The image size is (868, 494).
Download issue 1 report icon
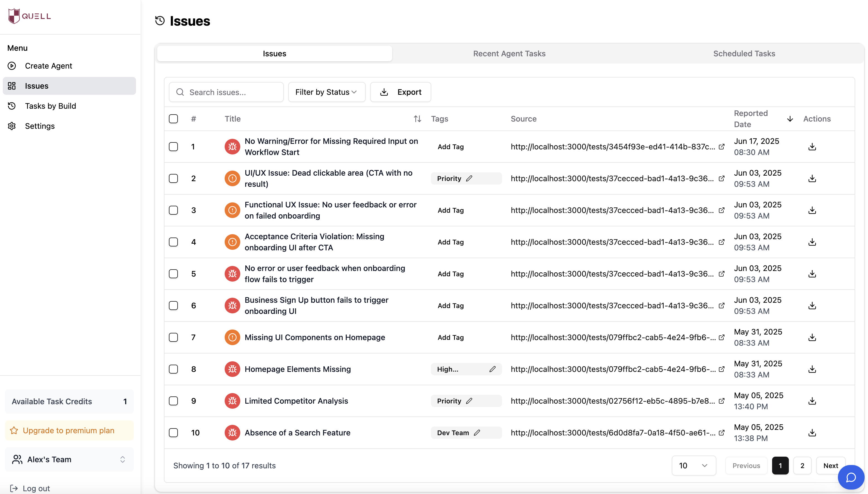(x=812, y=147)
